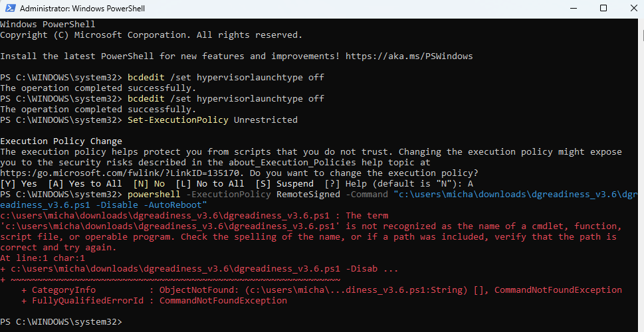Minimize the PowerShell window
Image resolution: width=644 pixels, height=332 pixels.
click(572, 8)
